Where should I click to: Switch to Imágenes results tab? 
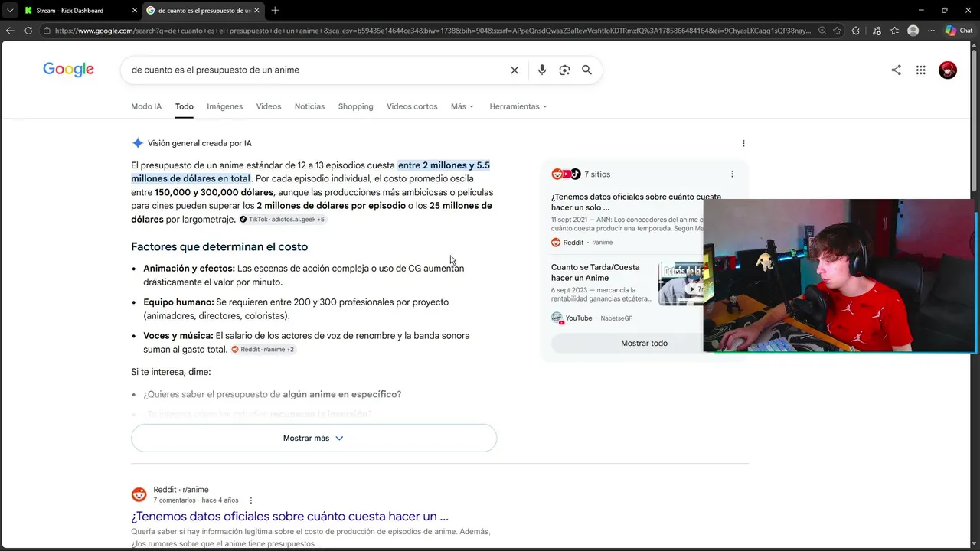[x=224, y=106]
